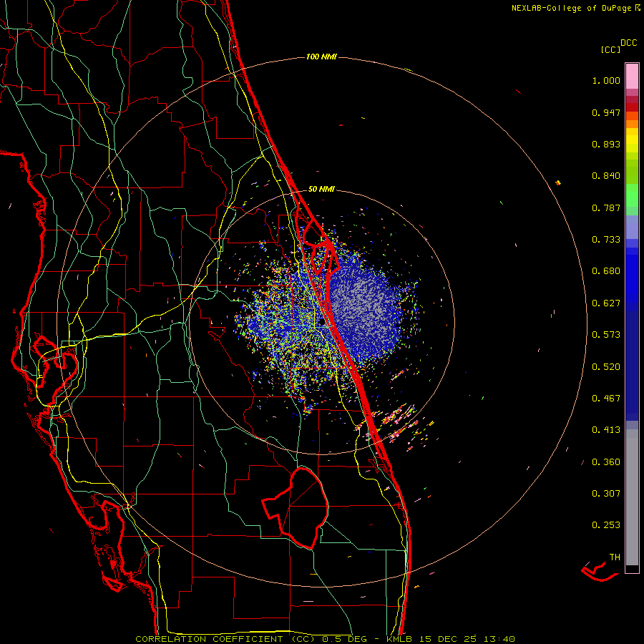
Task: Click the 0.787 scale value
Action: click(x=606, y=208)
